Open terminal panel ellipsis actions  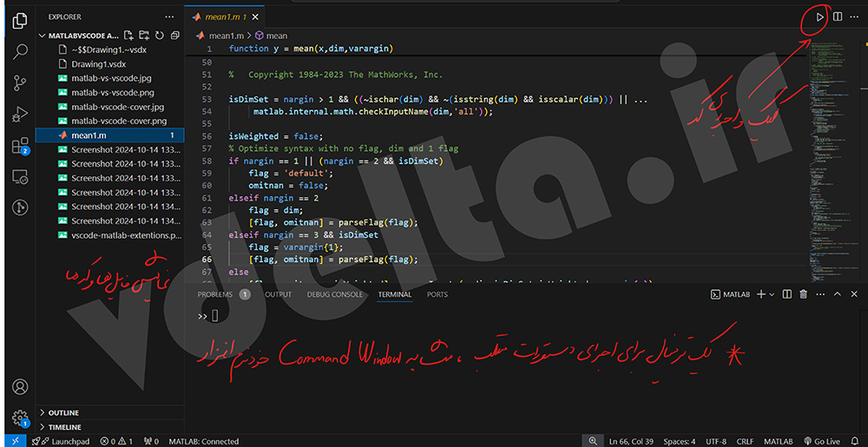820,294
